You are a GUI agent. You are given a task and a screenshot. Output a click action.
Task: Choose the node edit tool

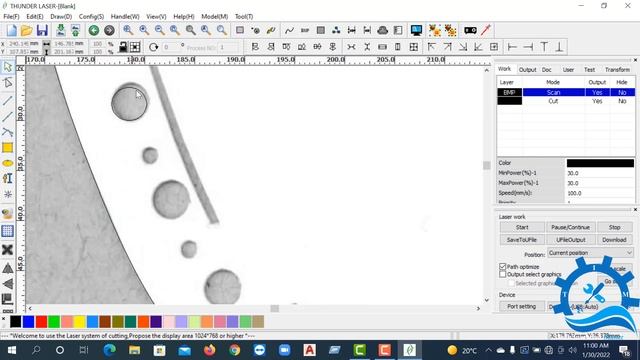click(x=7, y=83)
